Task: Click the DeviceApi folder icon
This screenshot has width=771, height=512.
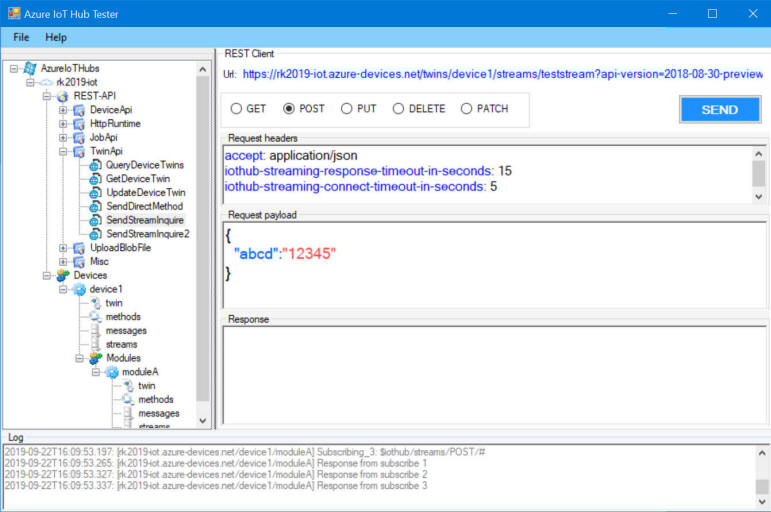Action: pyautogui.click(x=79, y=110)
